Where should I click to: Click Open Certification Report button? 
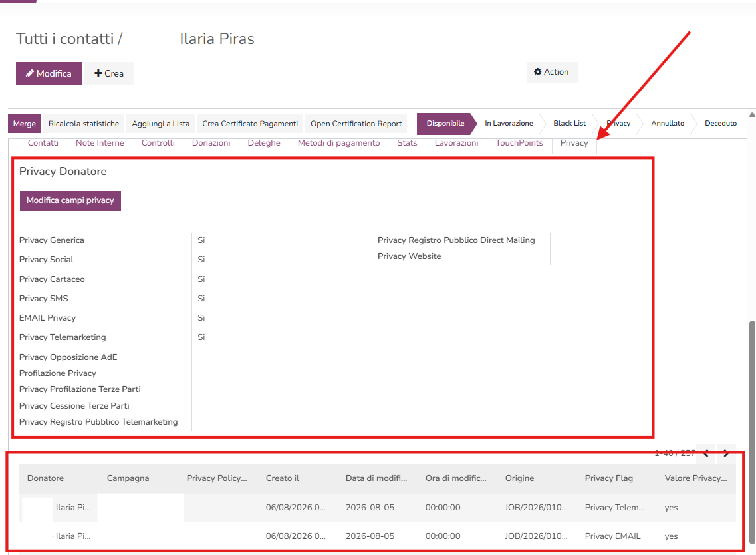pyautogui.click(x=356, y=124)
